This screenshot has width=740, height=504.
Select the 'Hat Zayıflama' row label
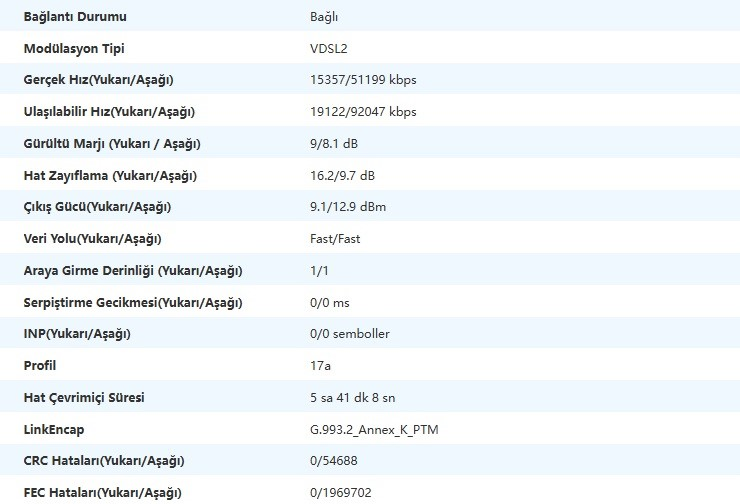point(110,176)
